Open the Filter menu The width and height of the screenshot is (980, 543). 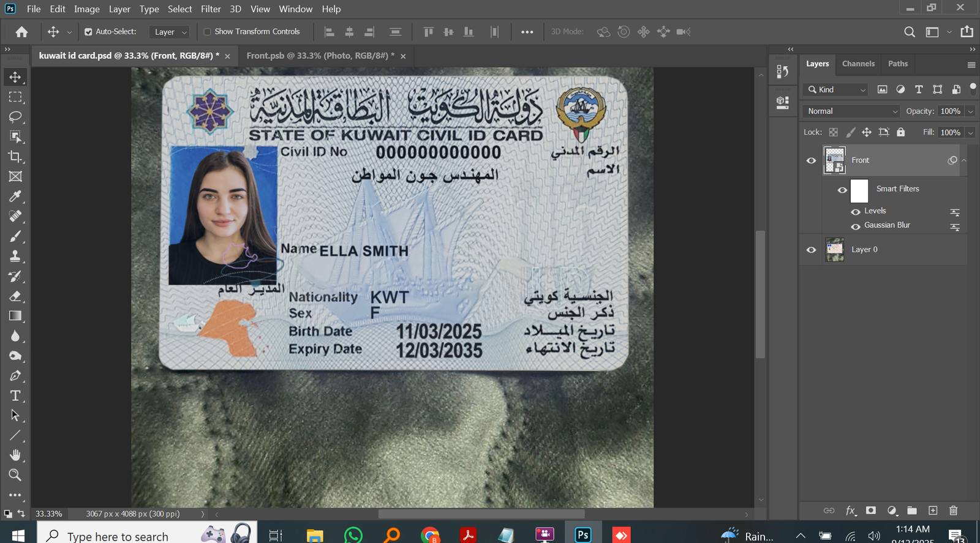(x=211, y=9)
